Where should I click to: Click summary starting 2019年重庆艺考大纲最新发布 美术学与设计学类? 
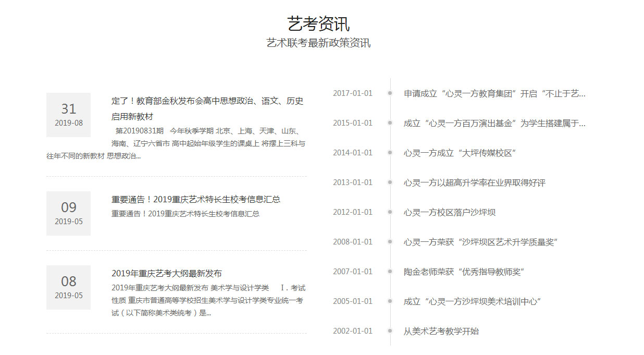click(208, 301)
